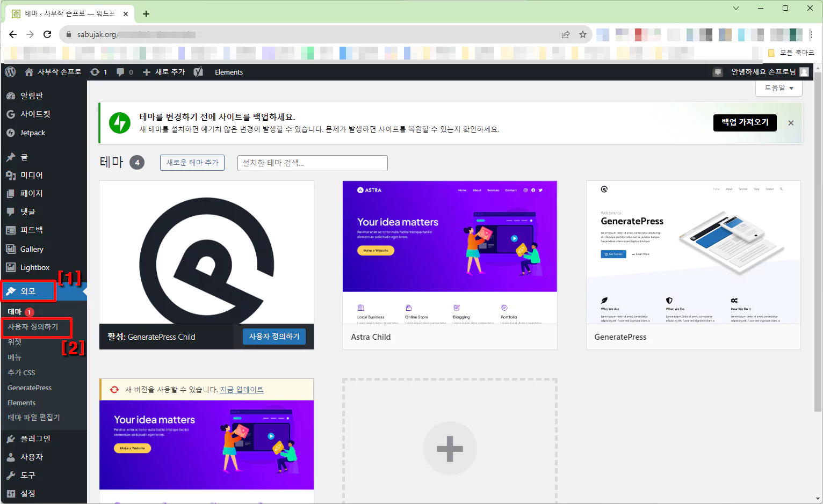The height and width of the screenshot is (504, 823).
Task: Click the page vertical scrollbar
Action: (x=818, y=242)
